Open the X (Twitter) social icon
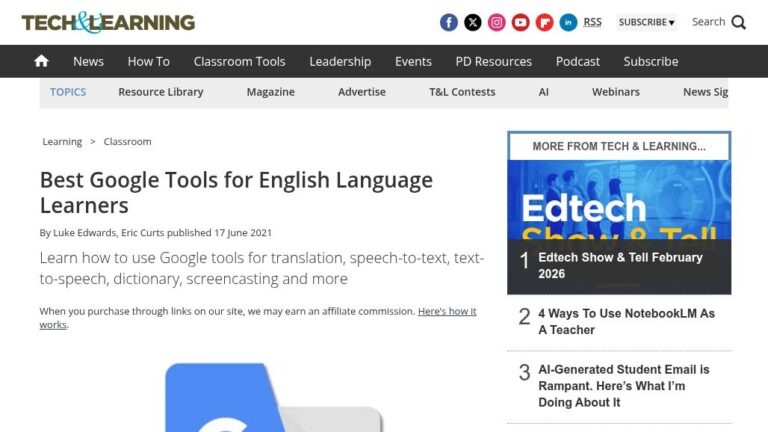 [473, 23]
